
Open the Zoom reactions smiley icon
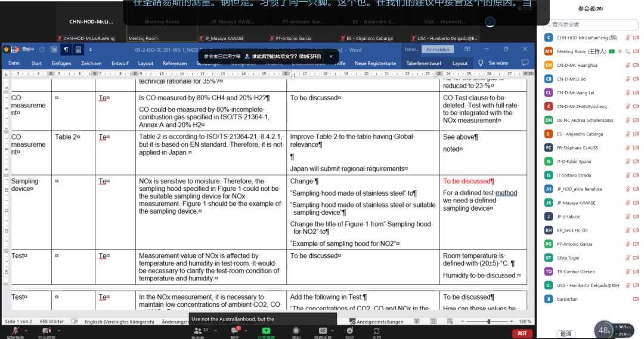coord(349,331)
